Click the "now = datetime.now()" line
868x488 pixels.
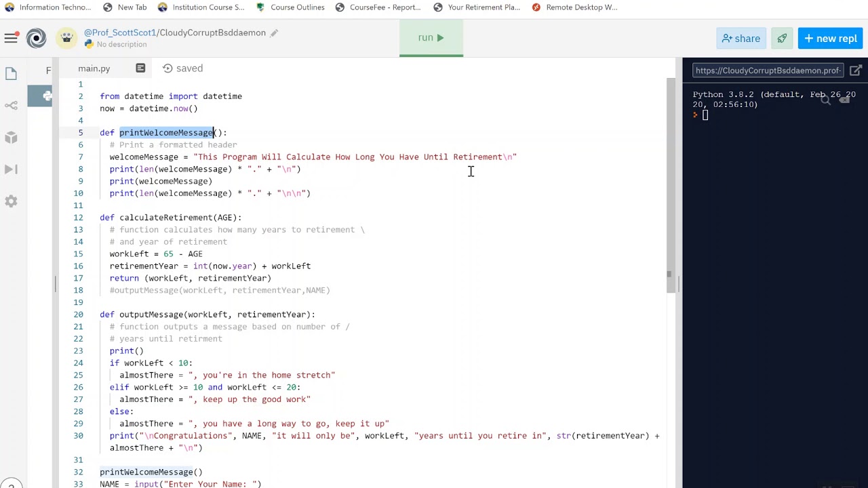[x=149, y=108]
